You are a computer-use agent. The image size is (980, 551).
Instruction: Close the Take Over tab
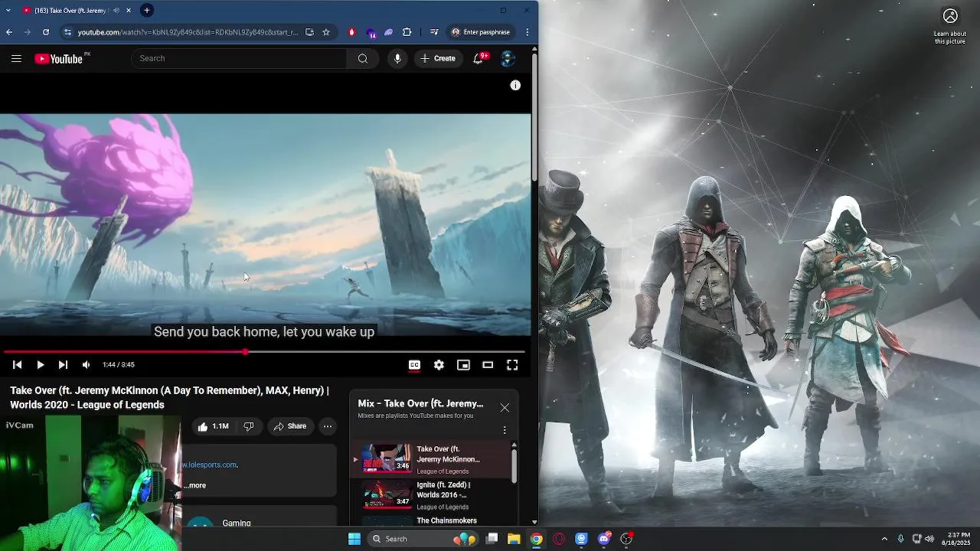point(129,11)
